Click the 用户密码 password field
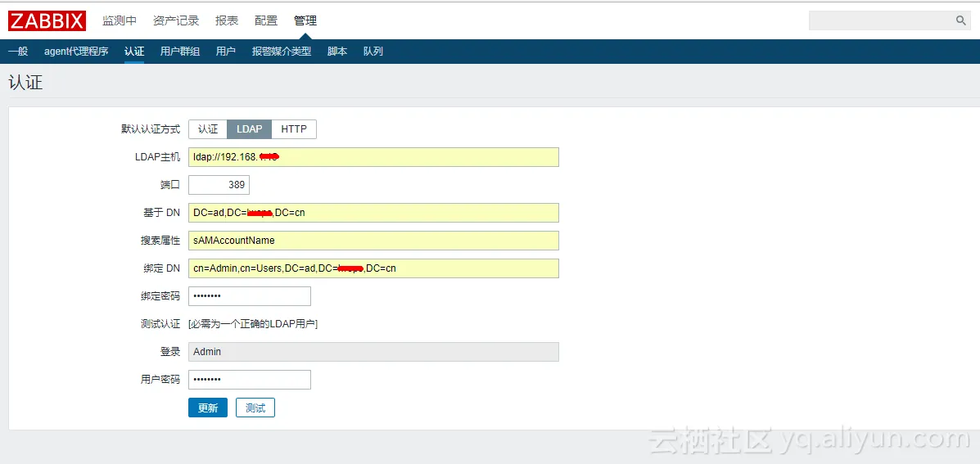 (x=250, y=380)
